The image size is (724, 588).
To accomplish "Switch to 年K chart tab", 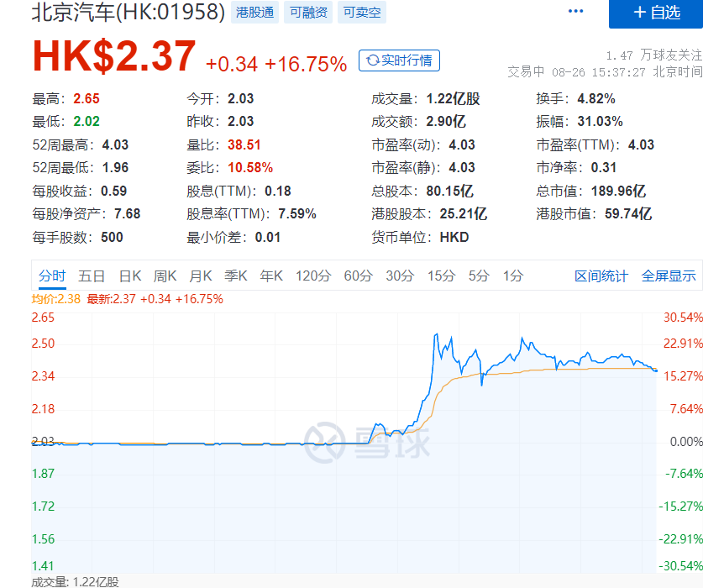I will point(271,276).
